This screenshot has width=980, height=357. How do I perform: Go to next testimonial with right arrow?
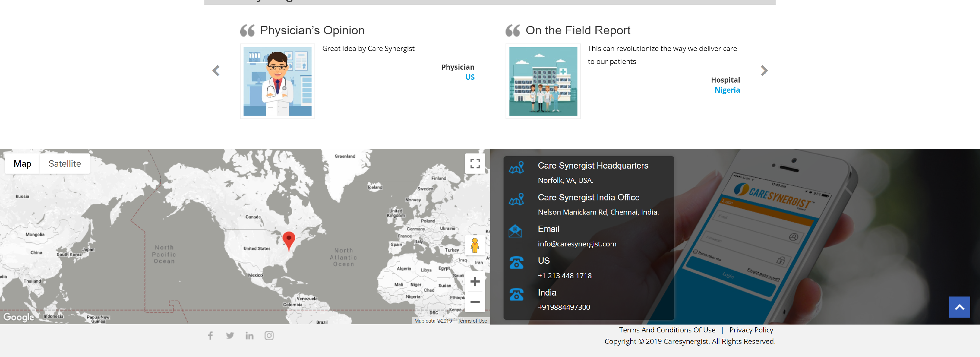coord(764,71)
